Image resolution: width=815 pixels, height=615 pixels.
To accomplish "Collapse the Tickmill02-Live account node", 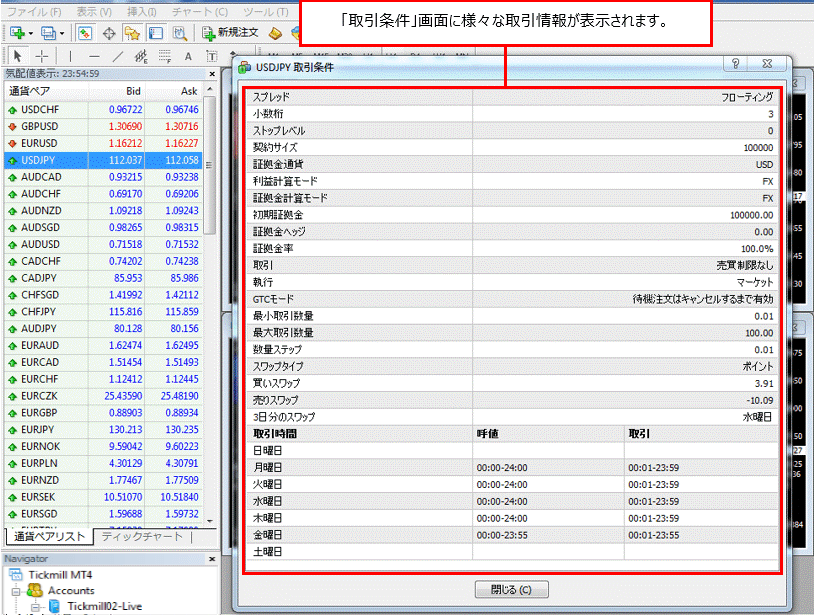I will pyautogui.click(x=35, y=606).
